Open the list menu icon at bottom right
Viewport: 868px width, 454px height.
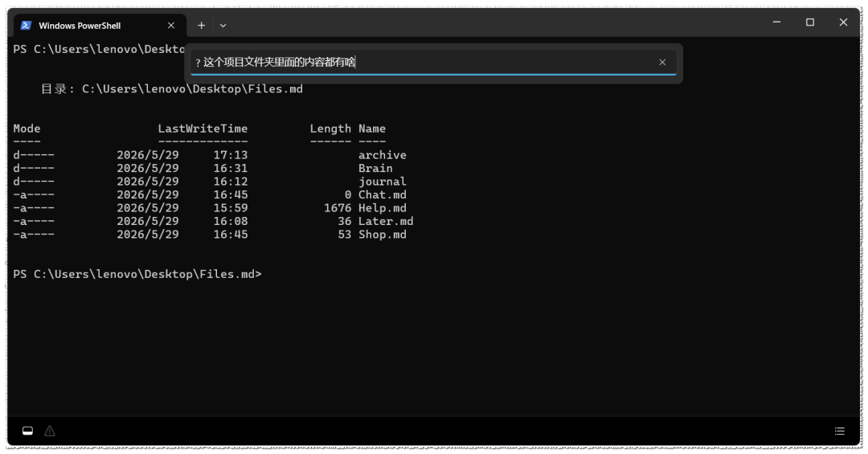pos(840,431)
